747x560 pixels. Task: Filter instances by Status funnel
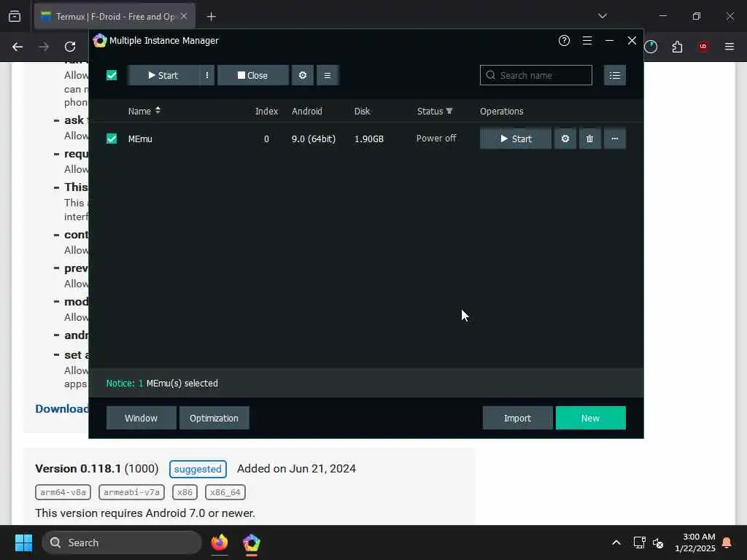pos(449,111)
